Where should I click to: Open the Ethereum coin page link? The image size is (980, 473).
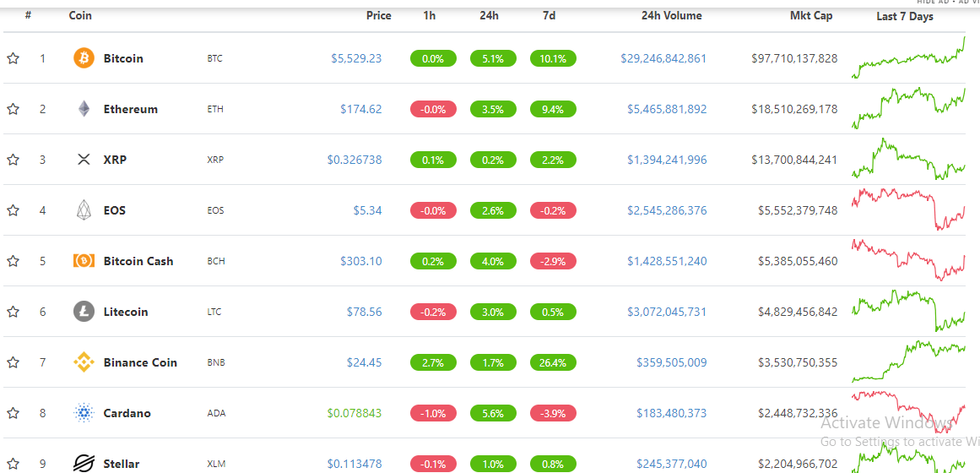point(131,109)
